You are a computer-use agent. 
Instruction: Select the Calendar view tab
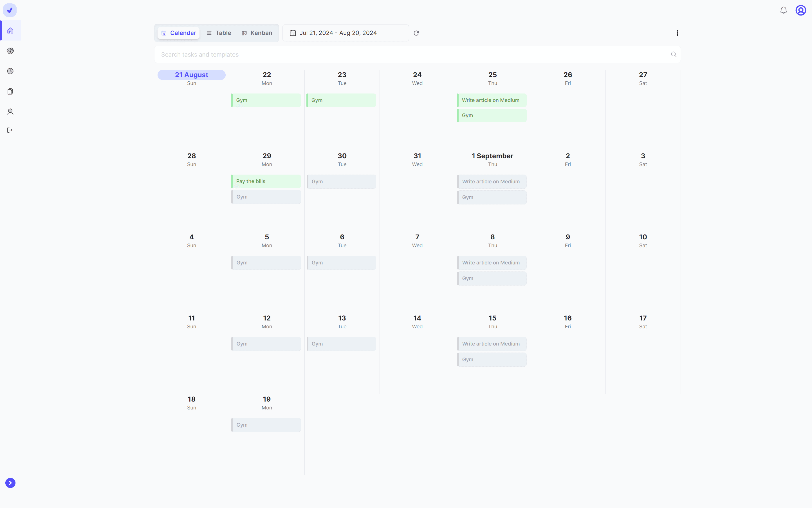pyautogui.click(x=179, y=33)
